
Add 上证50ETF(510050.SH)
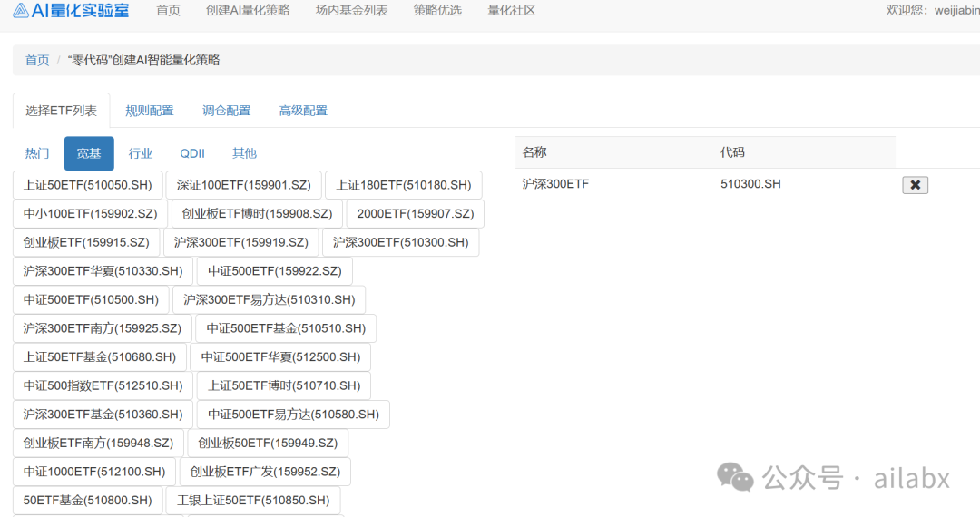[x=87, y=185]
